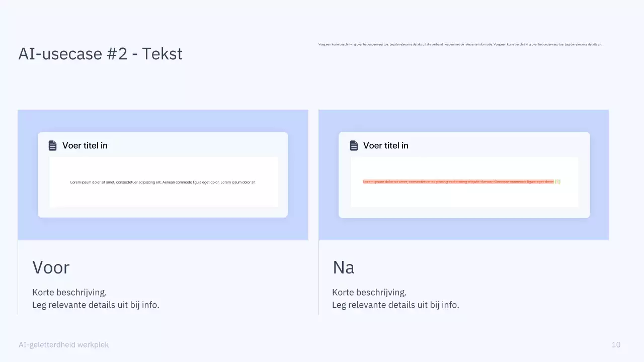Click the 'Voer titel in' title in Na card
Viewport: 644px width, 362px height.
click(386, 145)
